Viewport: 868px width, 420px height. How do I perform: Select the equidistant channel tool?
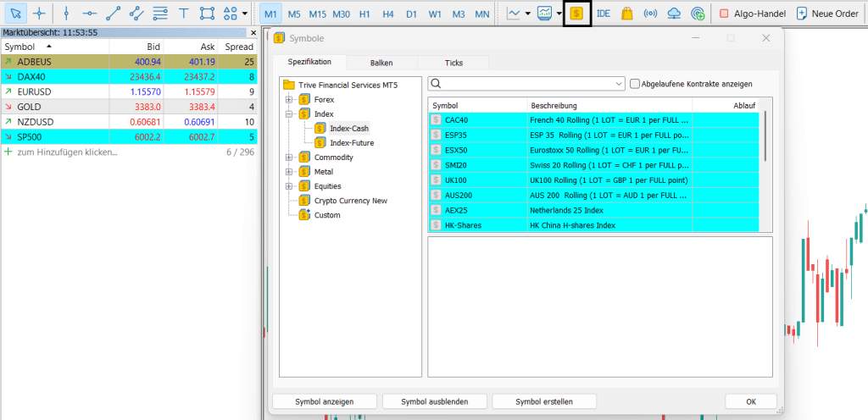click(136, 14)
